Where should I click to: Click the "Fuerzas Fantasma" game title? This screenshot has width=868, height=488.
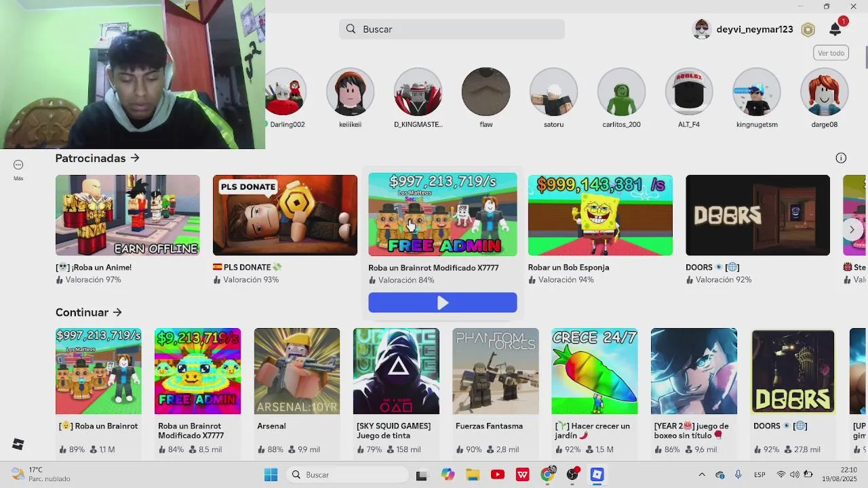(489, 426)
